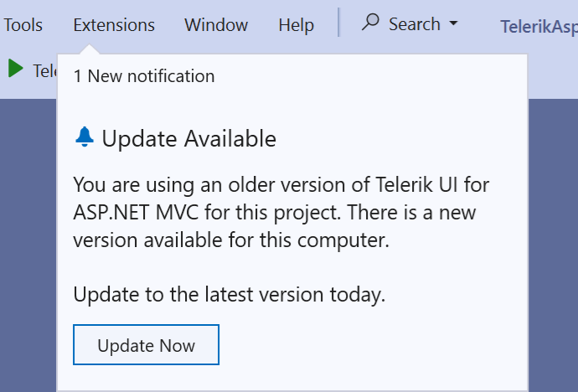
Task: Open the Window menu
Action: click(x=216, y=25)
